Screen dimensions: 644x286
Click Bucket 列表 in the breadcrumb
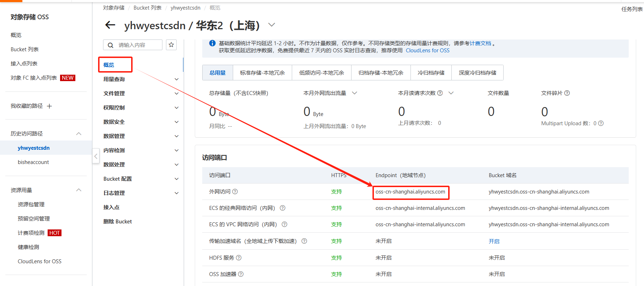pyautogui.click(x=147, y=8)
